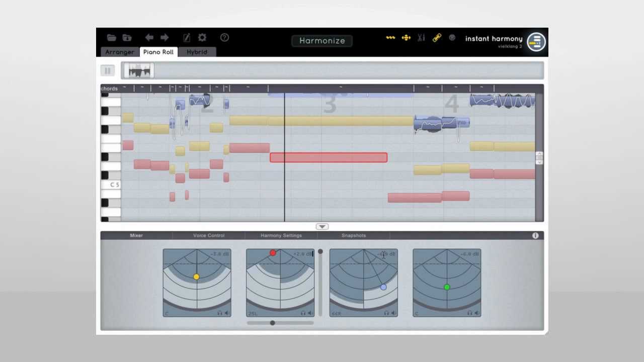Screen dimensions: 644x362
Task: Switch to the Piano Roll tab
Action: point(158,52)
